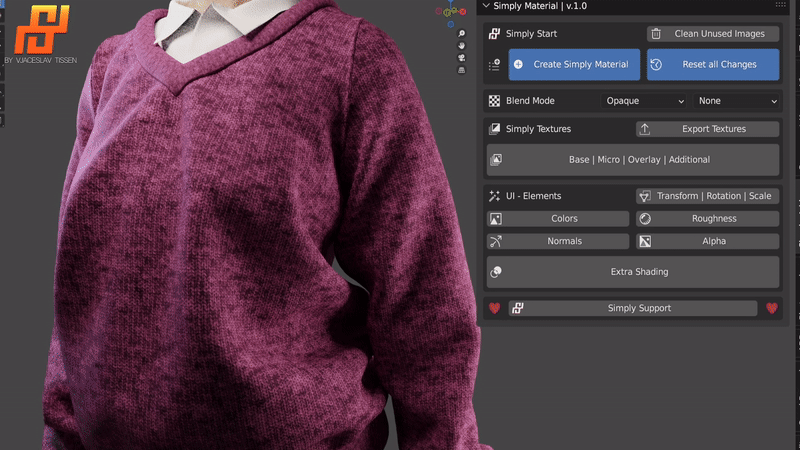Click the orange Simply Material logo

coord(35,28)
